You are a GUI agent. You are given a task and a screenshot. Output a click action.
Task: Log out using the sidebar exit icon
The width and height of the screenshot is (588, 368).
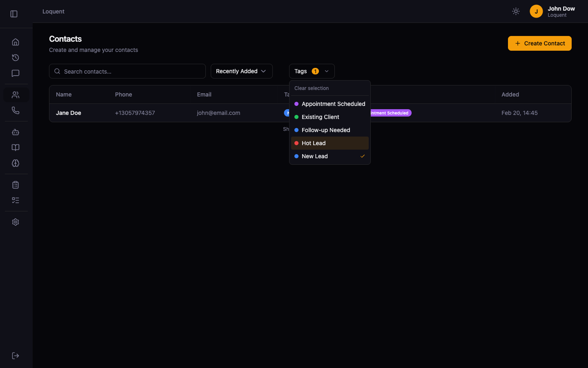click(15, 355)
